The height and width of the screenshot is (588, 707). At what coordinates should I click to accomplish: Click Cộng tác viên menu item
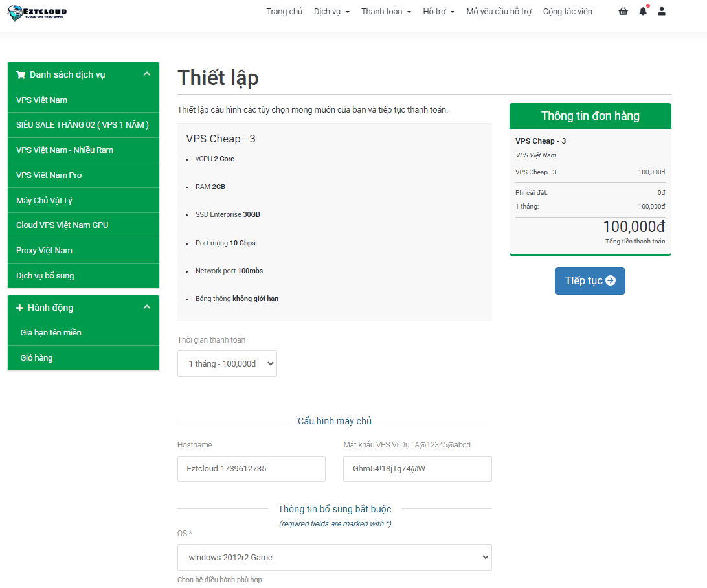[x=567, y=12]
